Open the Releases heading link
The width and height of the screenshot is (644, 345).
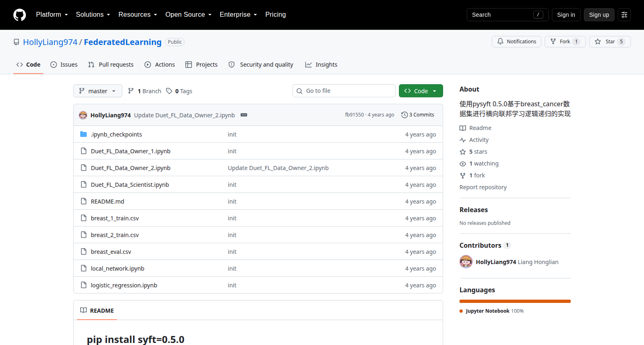(473, 210)
